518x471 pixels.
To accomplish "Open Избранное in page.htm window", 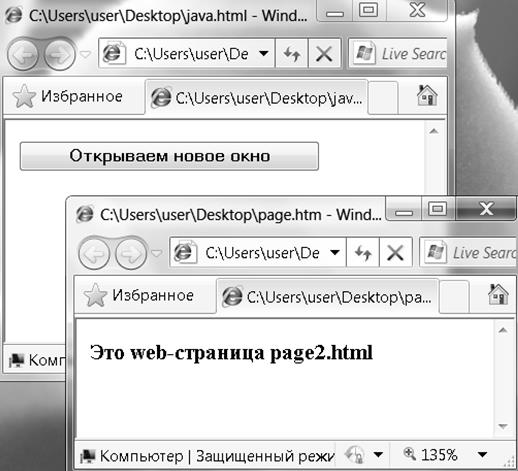I will pos(139,295).
